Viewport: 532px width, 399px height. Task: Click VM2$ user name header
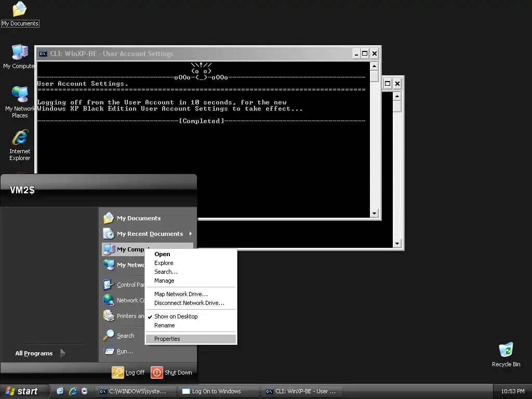click(x=22, y=190)
